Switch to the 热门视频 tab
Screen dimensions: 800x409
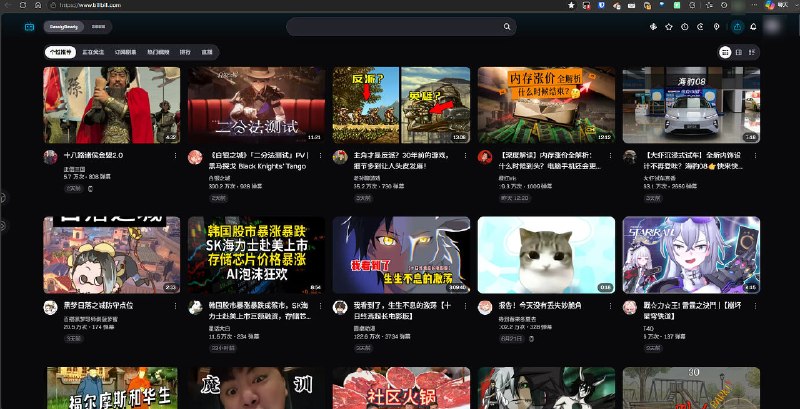[158, 52]
